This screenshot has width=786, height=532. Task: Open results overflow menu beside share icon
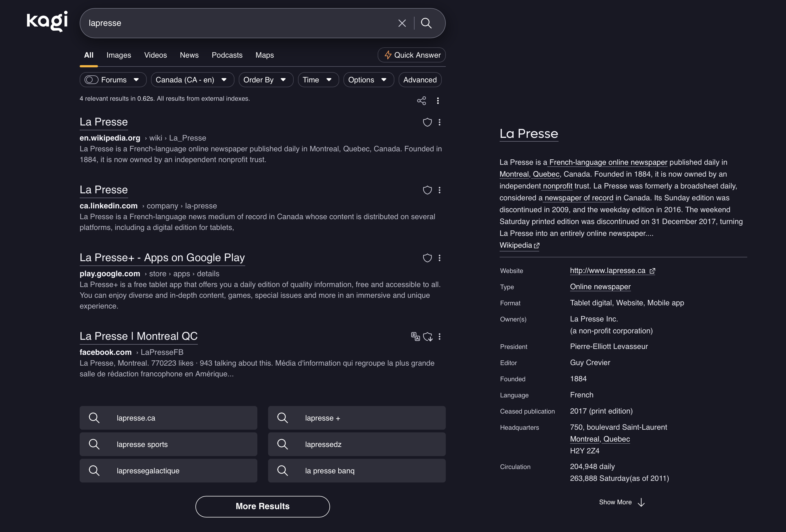click(438, 100)
